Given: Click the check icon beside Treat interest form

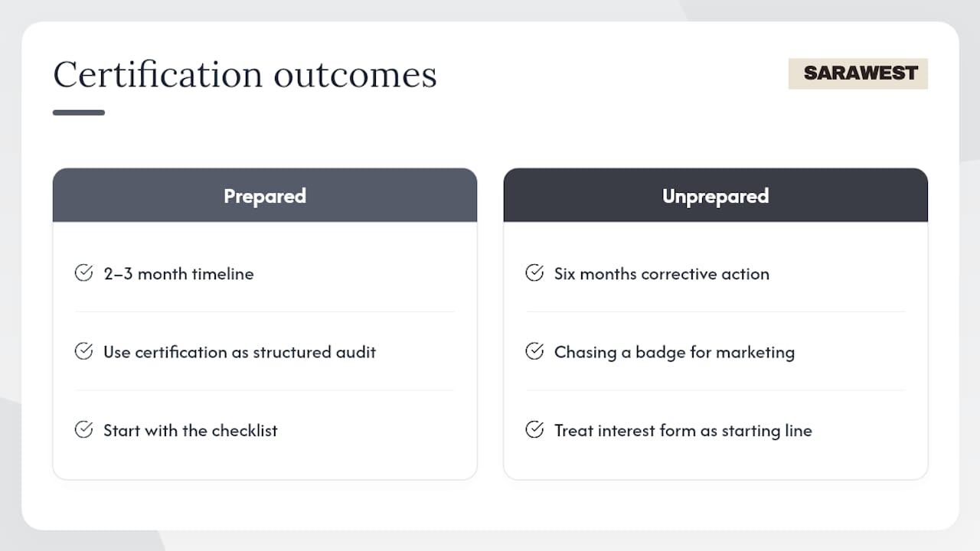Looking at the screenshot, I should (534, 429).
